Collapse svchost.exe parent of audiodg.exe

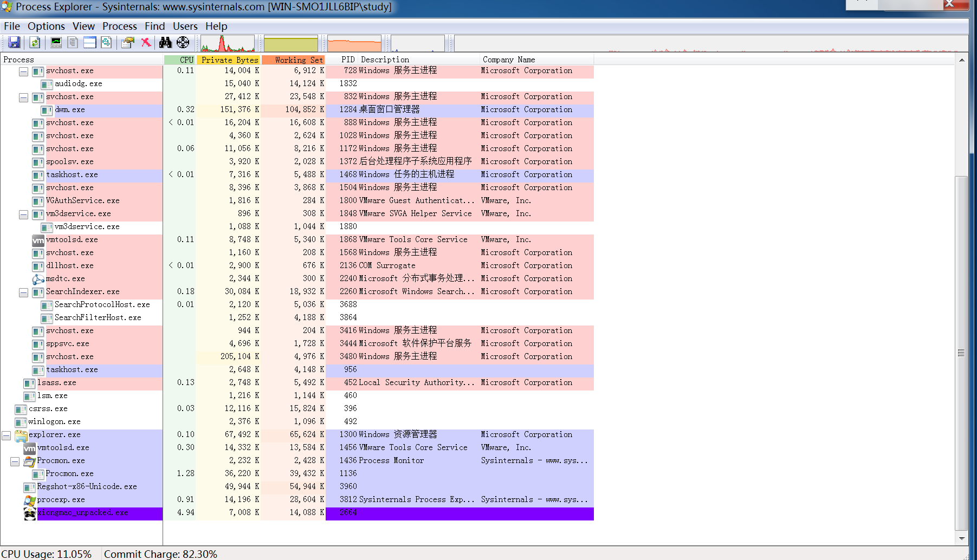[23, 71]
